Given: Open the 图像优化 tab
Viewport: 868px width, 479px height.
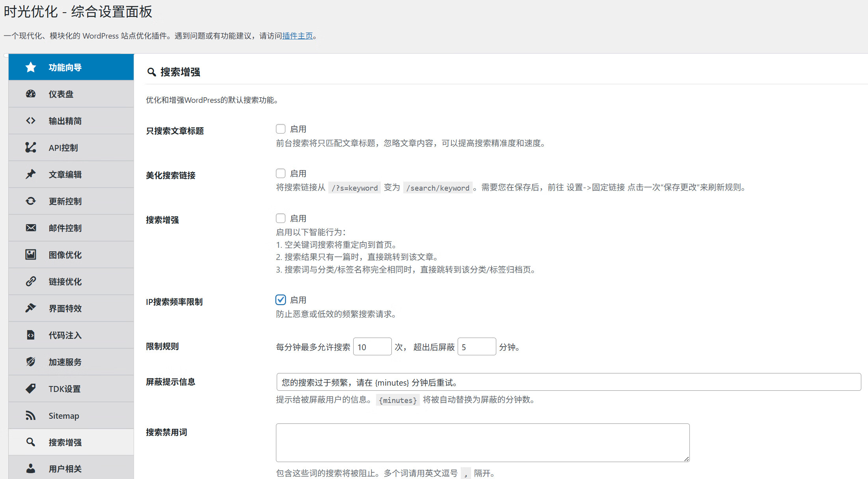Looking at the screenshot, I should (71, 254).
